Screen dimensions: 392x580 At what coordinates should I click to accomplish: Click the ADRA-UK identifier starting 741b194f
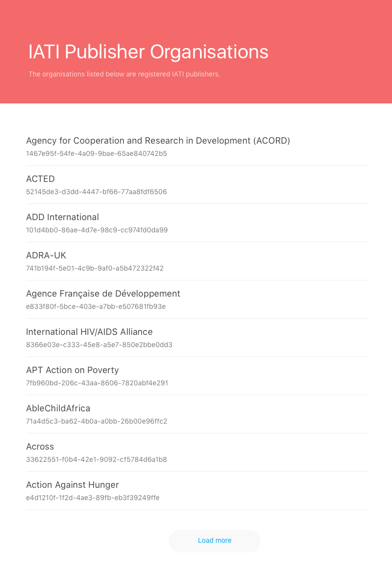tap(95, 268)
